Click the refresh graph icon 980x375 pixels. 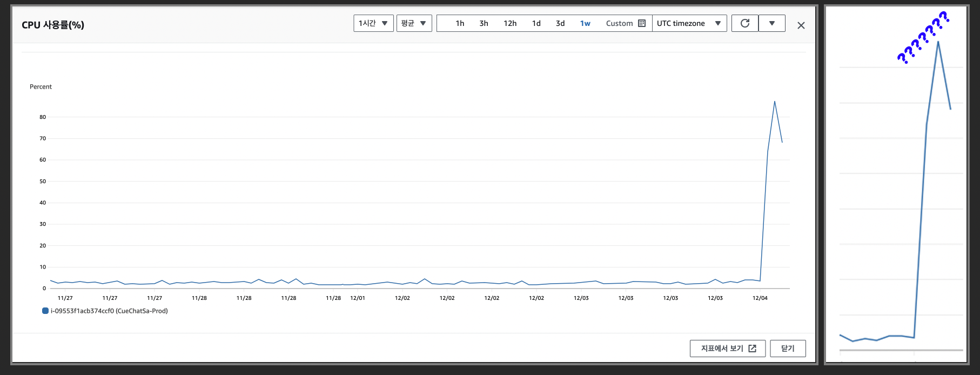[744, 23]
